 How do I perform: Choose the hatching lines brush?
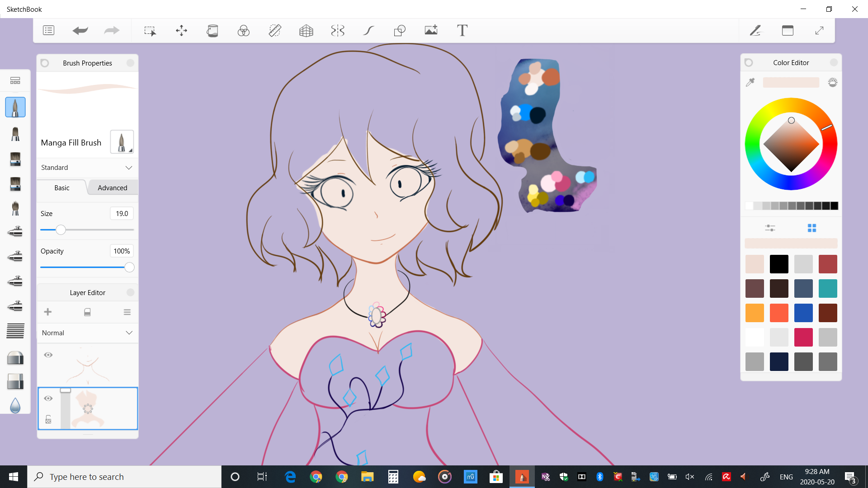[x=15, y=331]
